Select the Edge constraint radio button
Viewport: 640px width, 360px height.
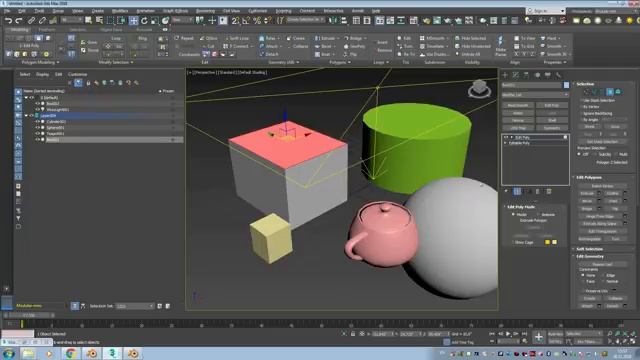603,276
